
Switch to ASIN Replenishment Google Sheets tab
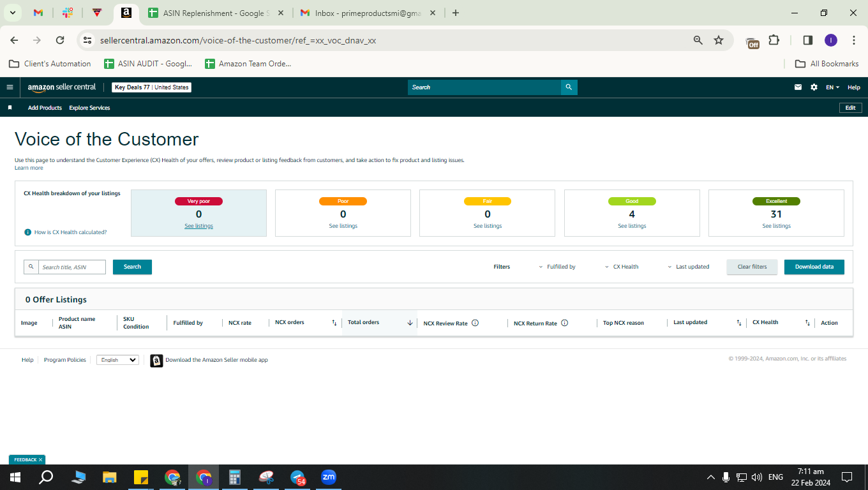(215, 13)
